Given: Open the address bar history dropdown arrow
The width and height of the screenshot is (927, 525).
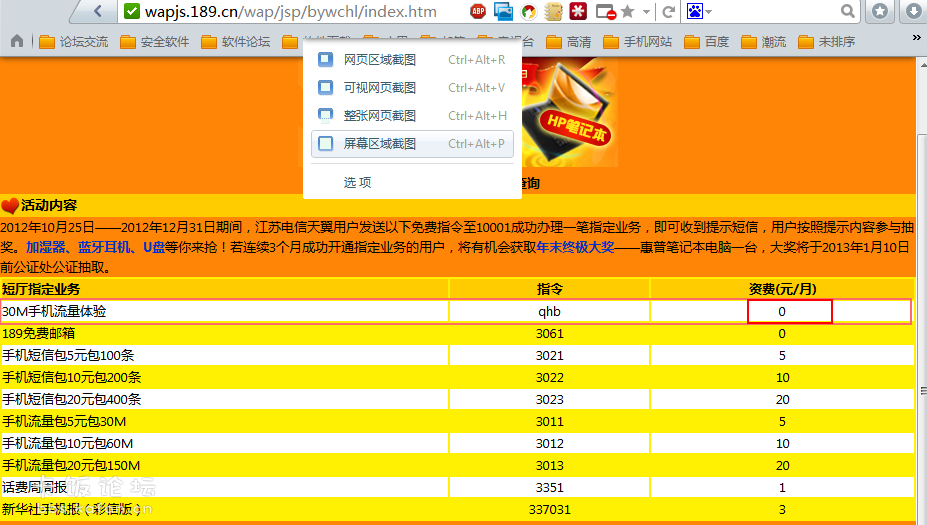Looking at the screenshot, I should coord(646,12).
